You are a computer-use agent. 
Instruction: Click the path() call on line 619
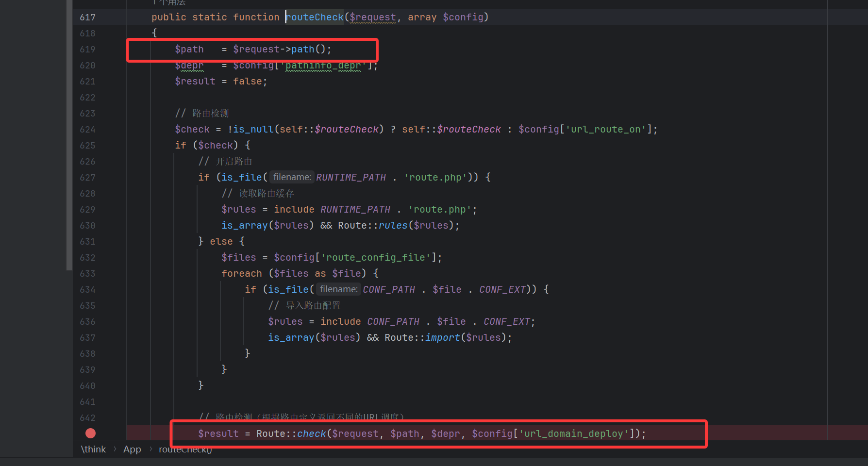(302, 50)
